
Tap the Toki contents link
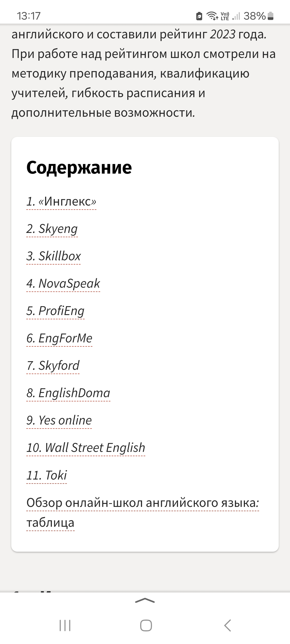pyautogui.click(x=46, y=475)
